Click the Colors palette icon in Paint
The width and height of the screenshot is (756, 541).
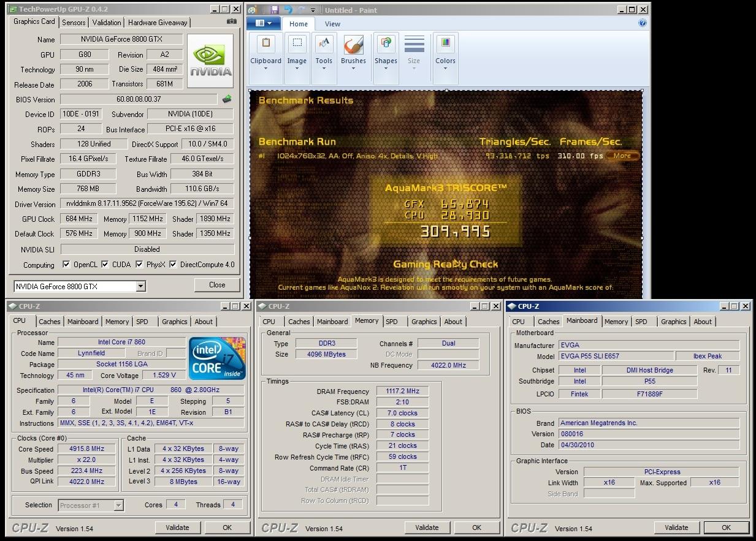(445, 44)
